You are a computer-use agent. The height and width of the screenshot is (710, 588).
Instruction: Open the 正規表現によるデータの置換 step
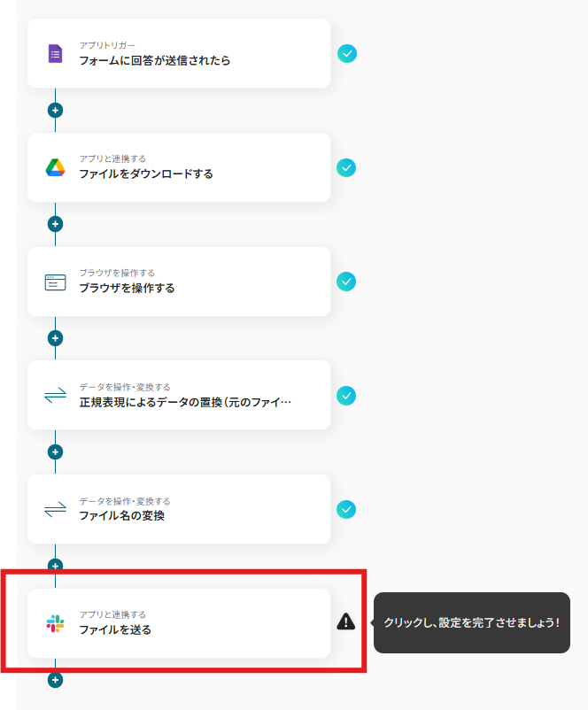(x=179, y=396)
